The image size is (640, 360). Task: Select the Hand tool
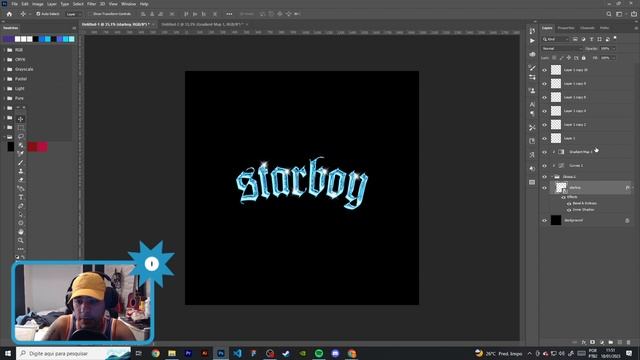pos(20,232)
